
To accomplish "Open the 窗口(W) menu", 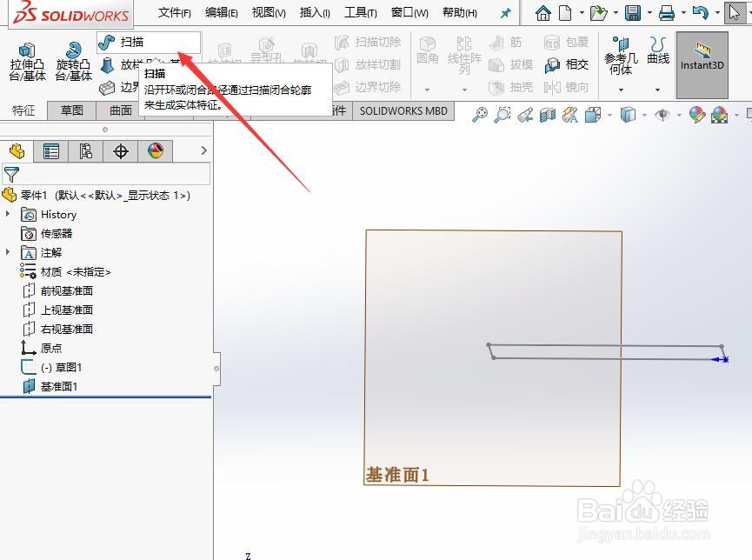I will 409,13.
